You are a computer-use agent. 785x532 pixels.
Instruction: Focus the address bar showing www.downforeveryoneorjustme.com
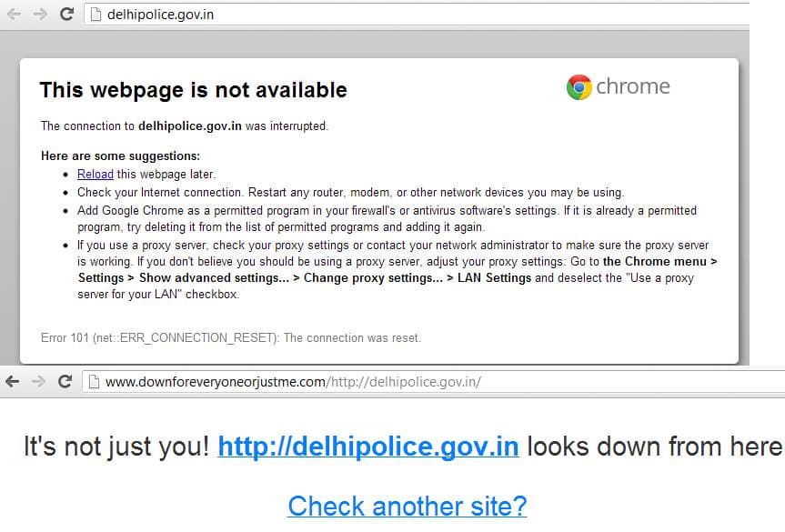[434, 382]
